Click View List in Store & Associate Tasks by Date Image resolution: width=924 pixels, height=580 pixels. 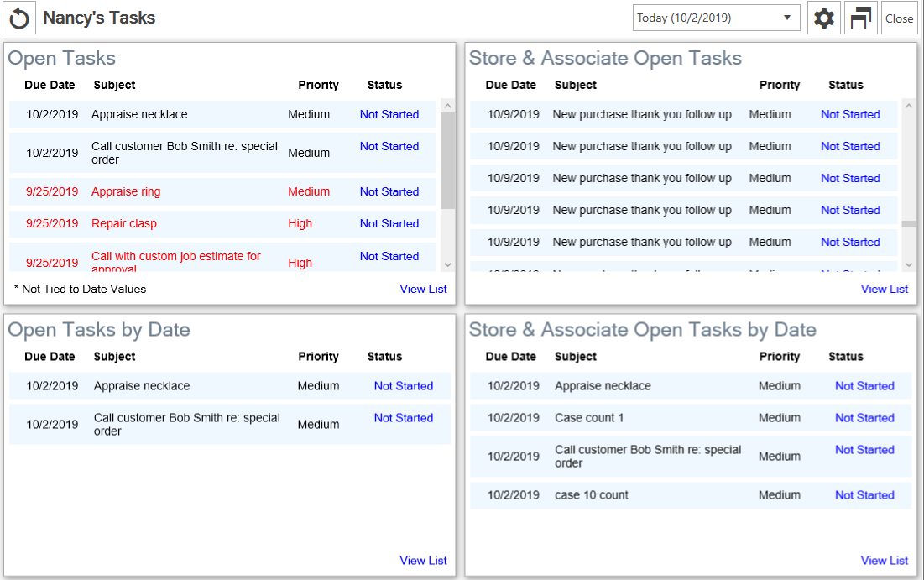click(884, 561)
